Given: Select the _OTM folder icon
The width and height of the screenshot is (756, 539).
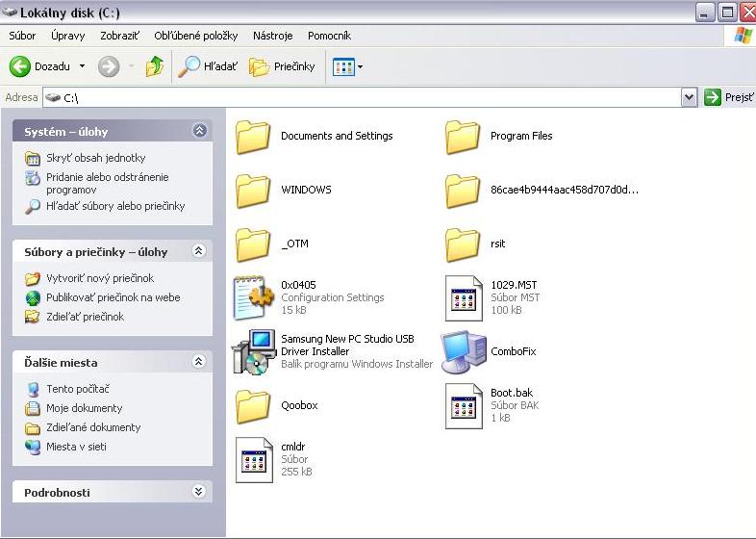Looking at the screenshot, I should [x=253, y=244].
